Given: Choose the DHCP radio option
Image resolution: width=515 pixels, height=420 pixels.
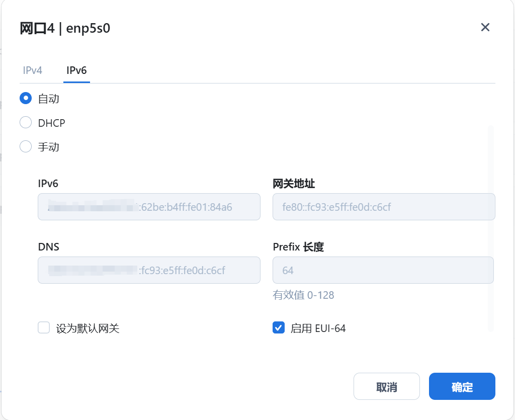Looking at the screenshot, I should 26,123.
